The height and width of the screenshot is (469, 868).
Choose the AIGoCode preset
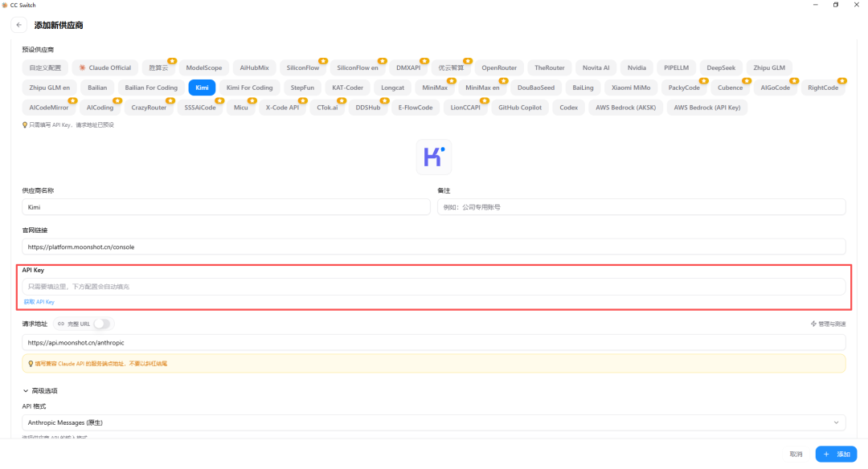pyautogui.click(x=775, y=88)
